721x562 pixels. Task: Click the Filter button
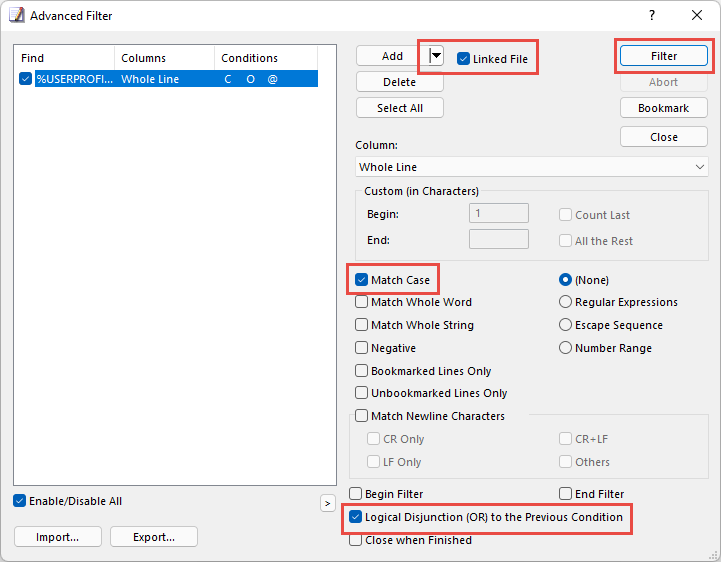[x=664, y=56]
